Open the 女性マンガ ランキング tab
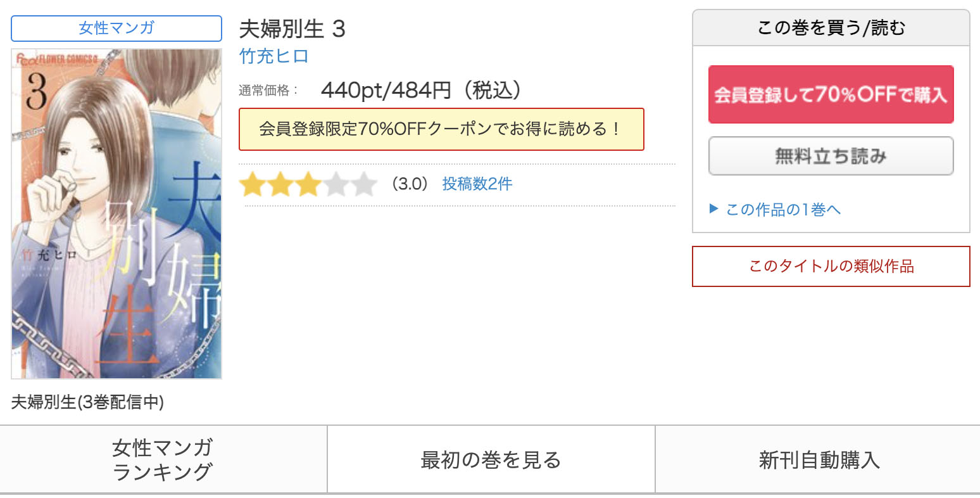980x498 pixels. (x=163, y=459)
